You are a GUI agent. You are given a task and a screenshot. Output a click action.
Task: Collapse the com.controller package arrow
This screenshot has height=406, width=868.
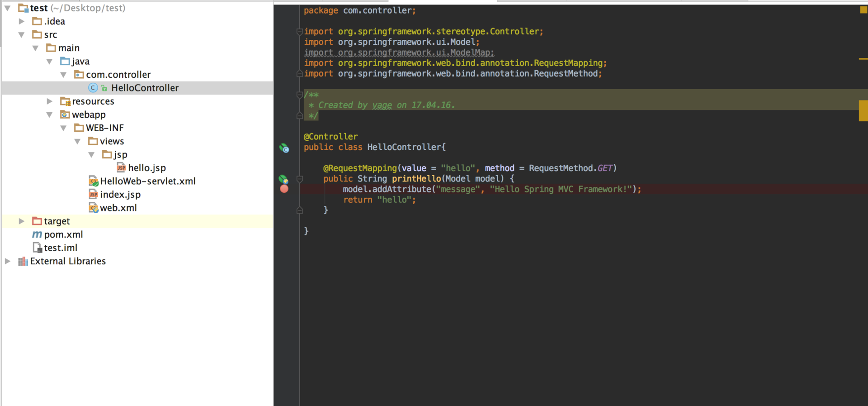[x=63, y=75]
